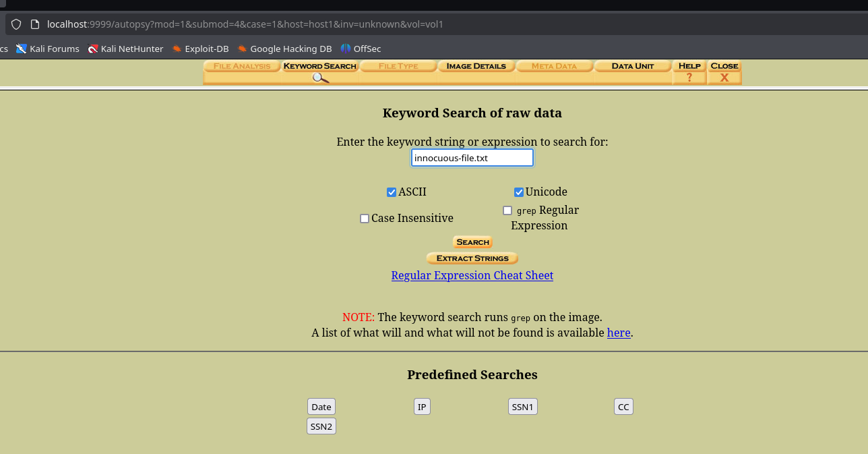Open the Kali NetHunter bookmark
The width and height of the screenshot is (868, 454).
[126, 49]
